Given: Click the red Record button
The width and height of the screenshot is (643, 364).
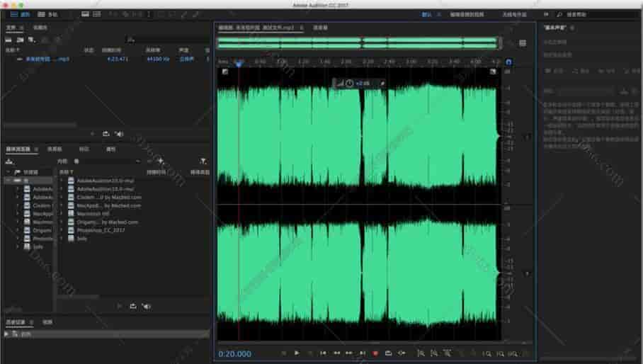Looking at the screenshot, I should point(375,353).
